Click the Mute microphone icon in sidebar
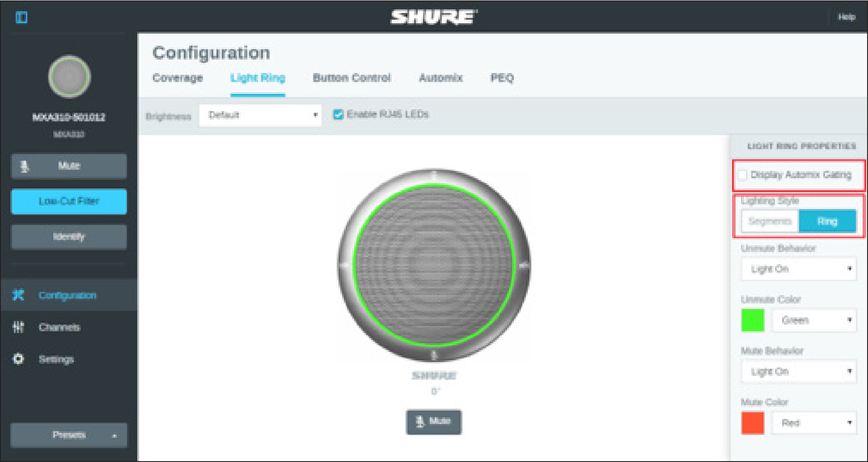868x462 pixels. click(25, 166)
